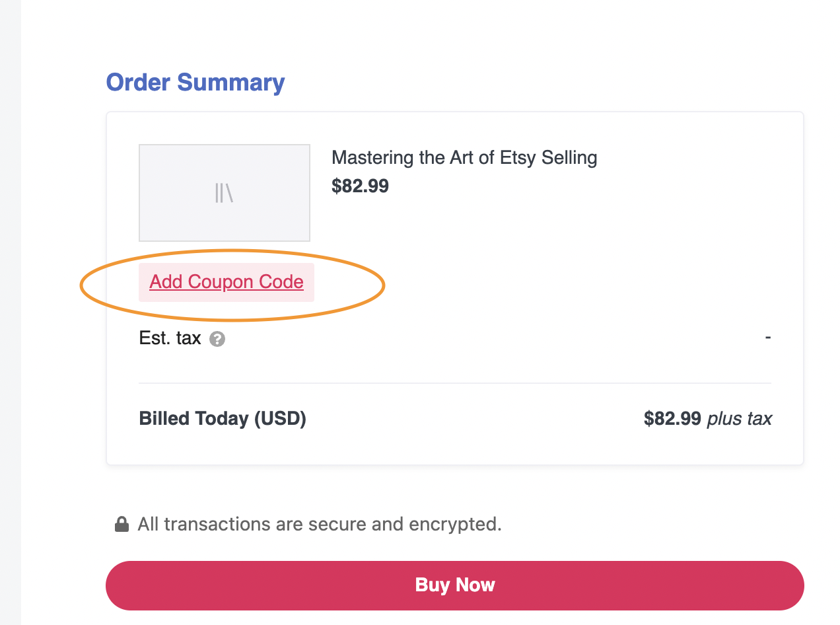Click the dash value for estimated tax

(768, 338)
